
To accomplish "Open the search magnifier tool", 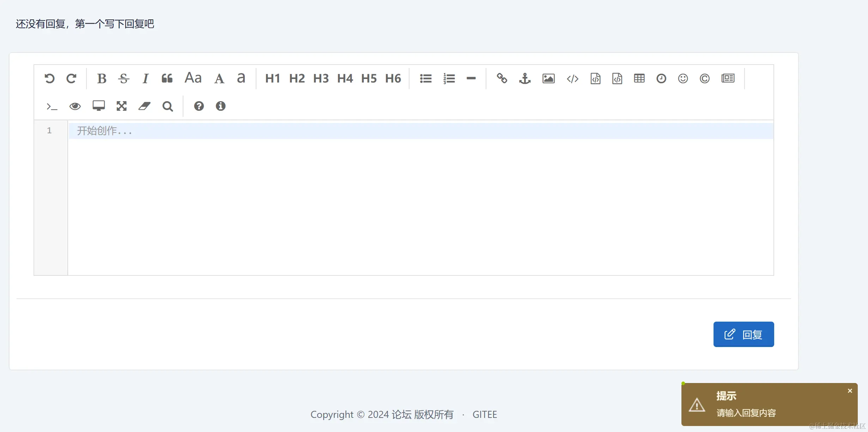I will 168,106.
